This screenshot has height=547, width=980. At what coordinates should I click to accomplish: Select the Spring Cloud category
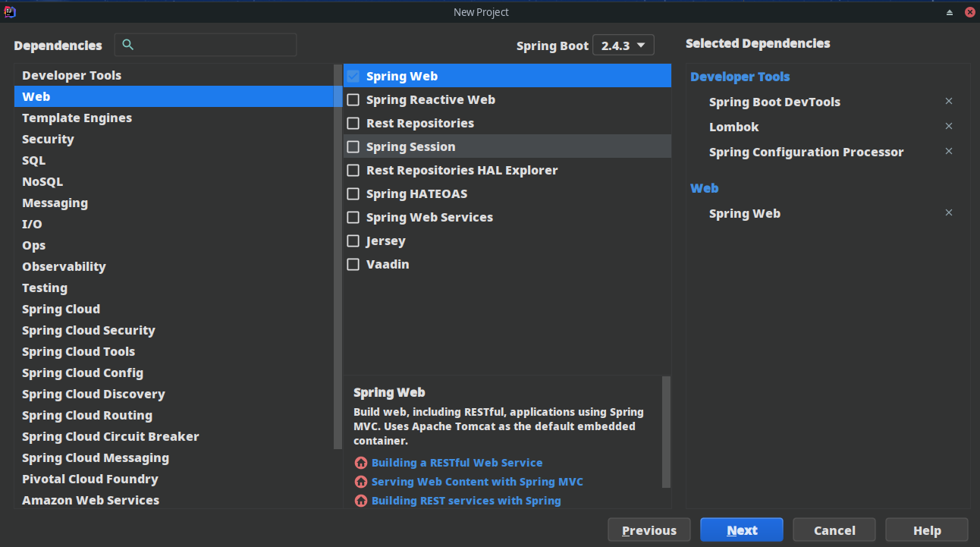(174, 309)
